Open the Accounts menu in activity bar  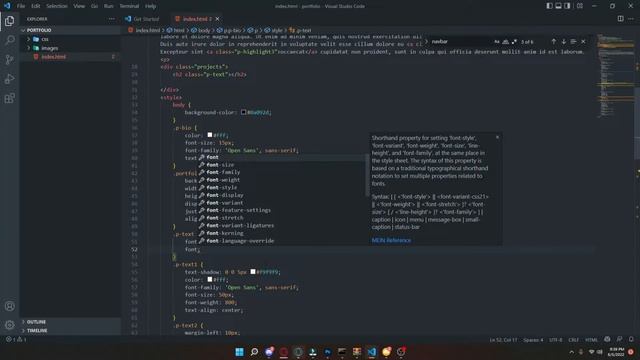[10, 306]
